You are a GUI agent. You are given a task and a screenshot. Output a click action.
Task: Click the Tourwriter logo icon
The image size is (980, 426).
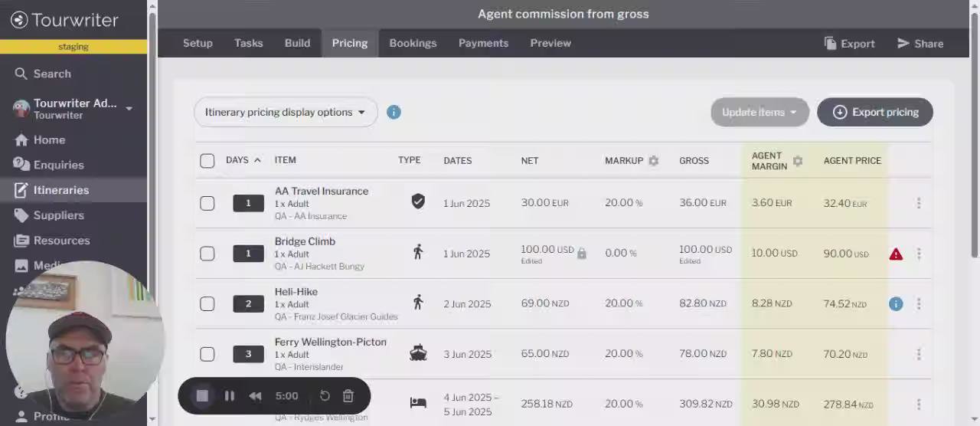(x=19, y=20)
